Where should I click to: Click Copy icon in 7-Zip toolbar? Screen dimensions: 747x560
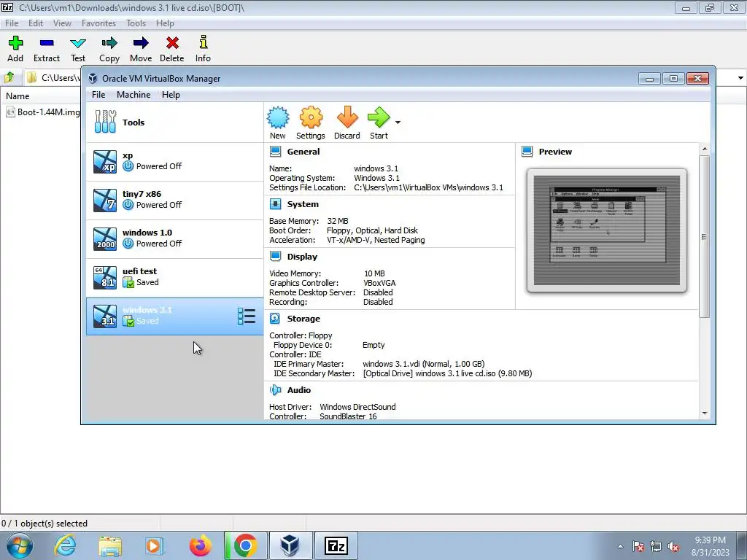[x=109, y=49]
